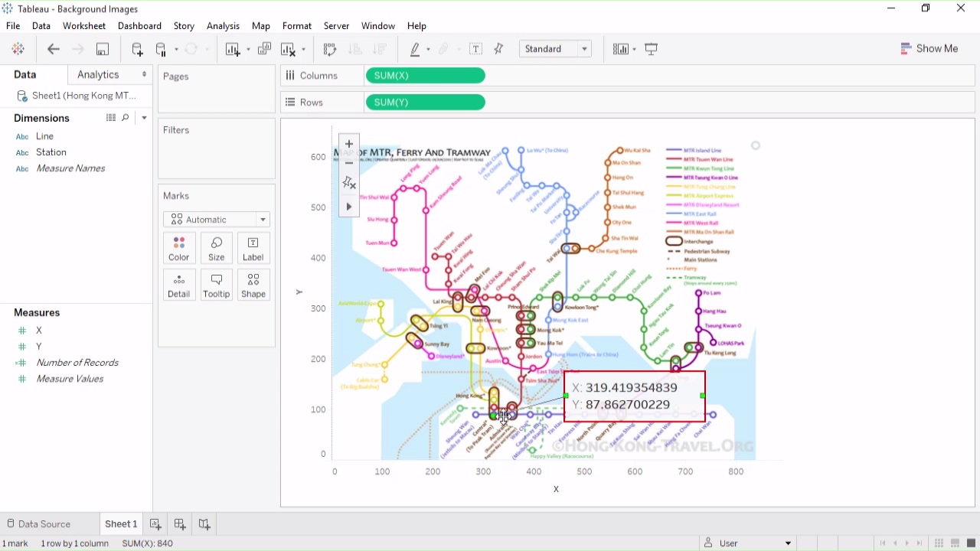Toggle view data as list icon

[x=111, y=118]
